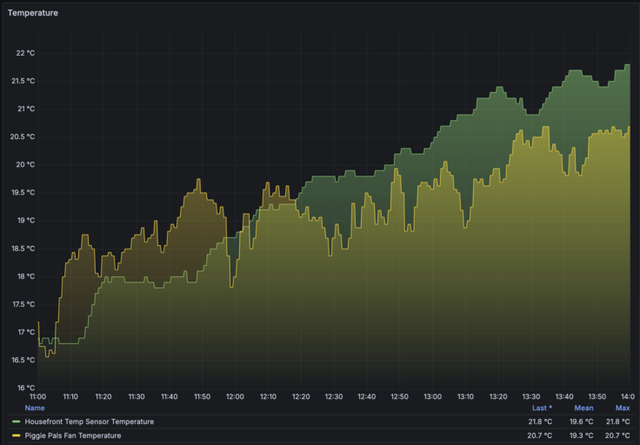
Task: Click the 13:30 time axis label
Action: (x=529, y=397)
